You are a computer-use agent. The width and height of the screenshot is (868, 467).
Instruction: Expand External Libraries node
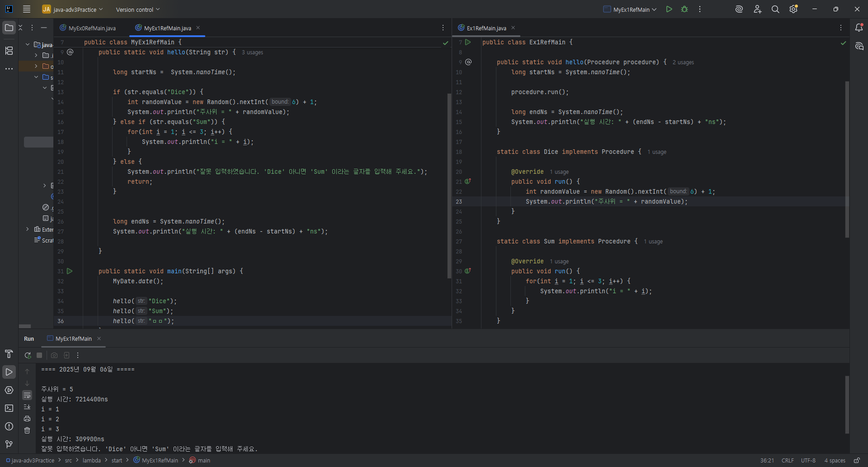[x=28, y=229]
